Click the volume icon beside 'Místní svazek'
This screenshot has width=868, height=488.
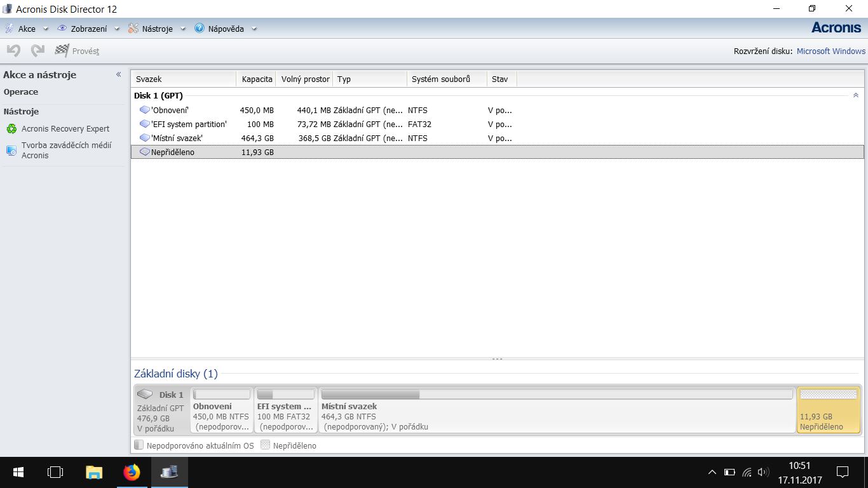coord(144,138)
